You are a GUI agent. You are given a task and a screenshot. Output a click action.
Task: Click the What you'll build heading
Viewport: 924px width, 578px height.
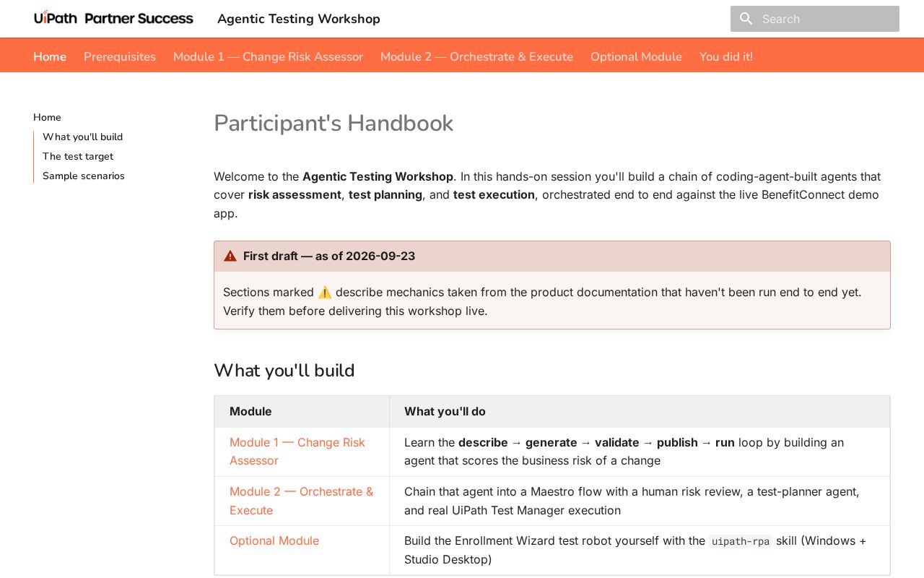[x=284, y=371]
